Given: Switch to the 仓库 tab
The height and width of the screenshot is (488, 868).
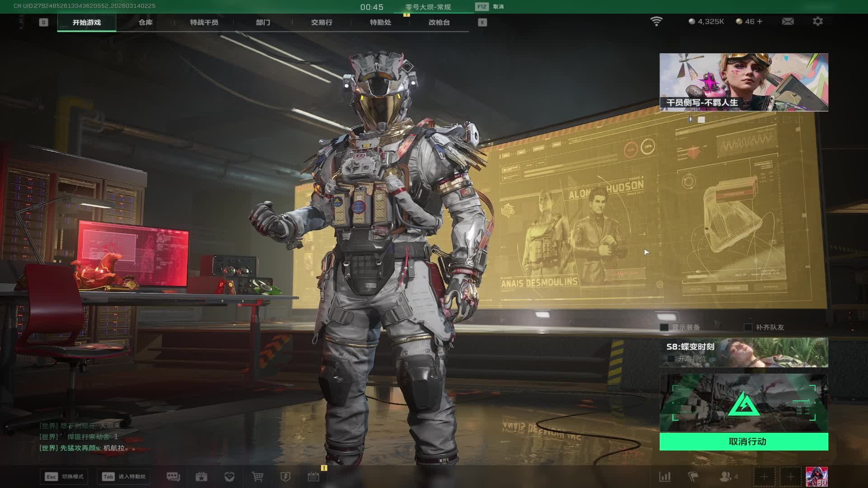Looking at the screenshot, I should coord(145,22).
